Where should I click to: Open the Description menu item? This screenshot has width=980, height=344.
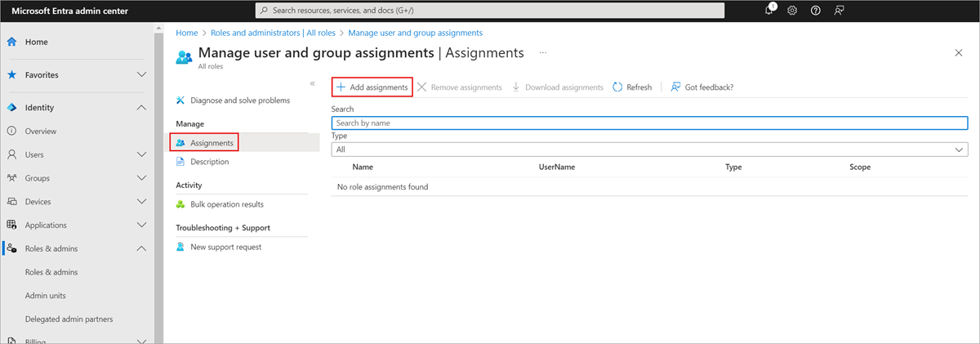coord(209,162)
